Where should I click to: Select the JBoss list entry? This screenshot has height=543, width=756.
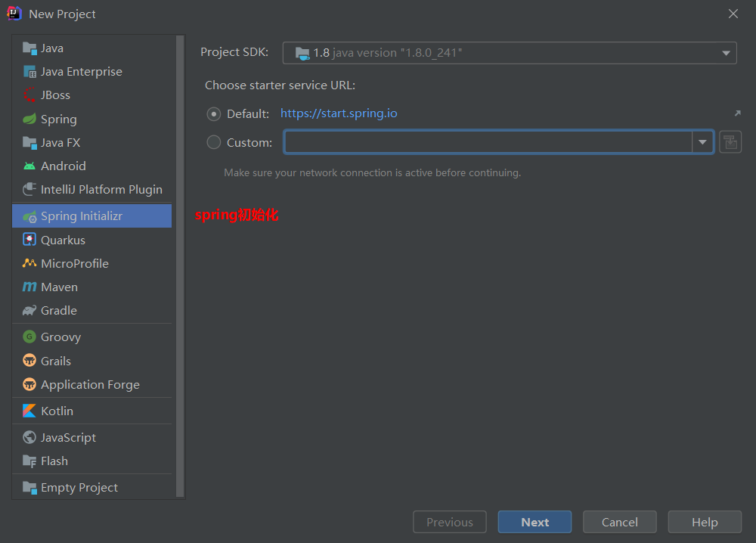coord(91,95)
